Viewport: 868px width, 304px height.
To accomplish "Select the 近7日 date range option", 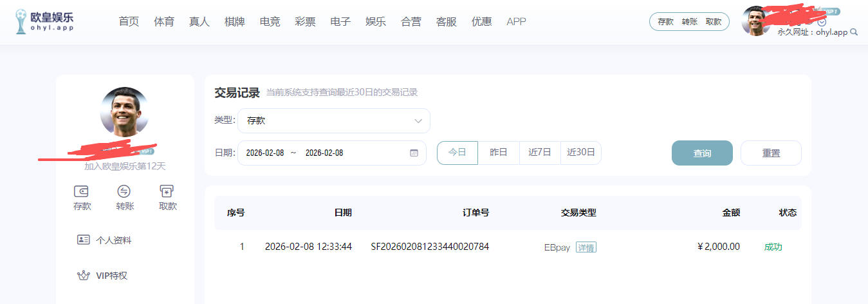I will coord(540,153).
